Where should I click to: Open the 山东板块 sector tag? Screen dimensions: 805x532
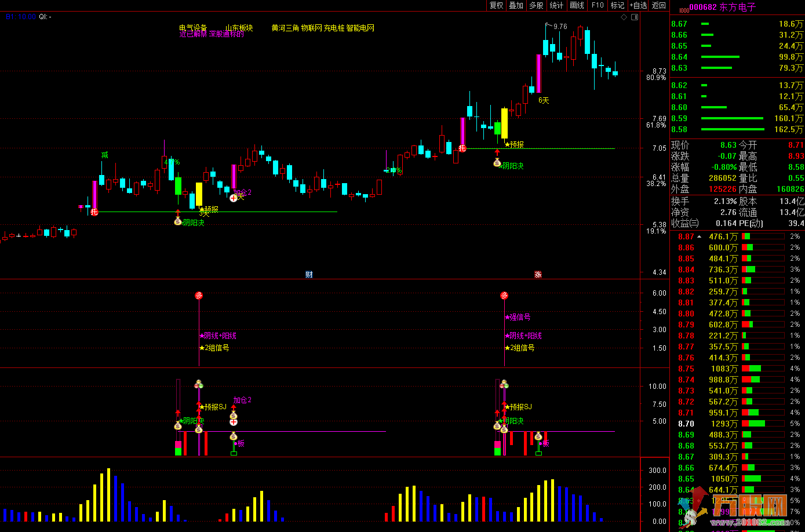click(239, 28)
